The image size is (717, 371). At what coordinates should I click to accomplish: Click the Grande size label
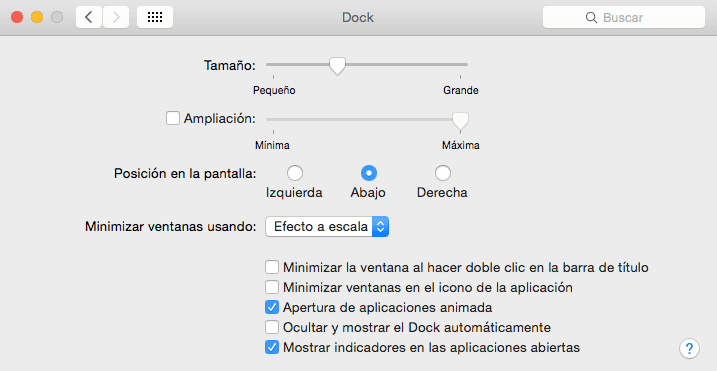point(460,91)
